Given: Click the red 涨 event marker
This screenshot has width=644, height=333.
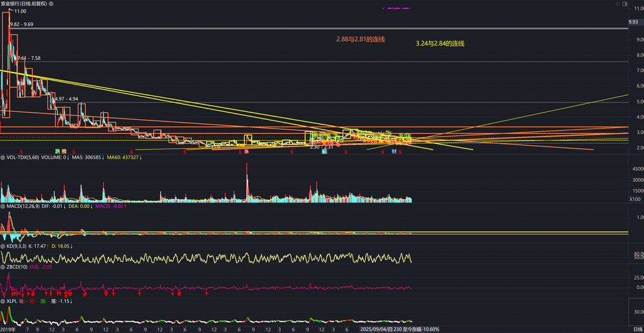Looking at the screenshot, I should click(246, 151).
